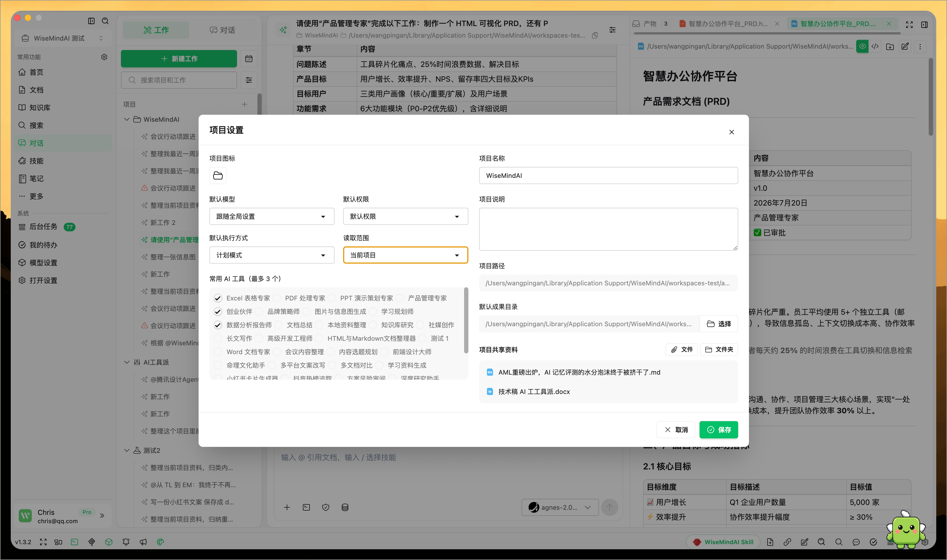Click the project icon folder picker
947x560 pixels.
[x=218, y=175]
